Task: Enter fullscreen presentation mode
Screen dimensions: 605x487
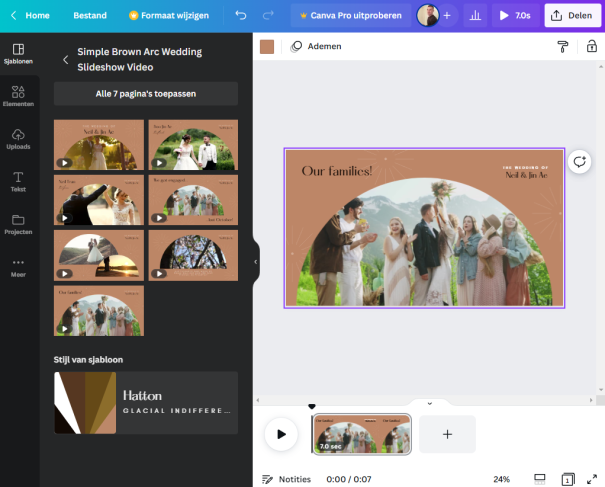Action: [591, 479]
